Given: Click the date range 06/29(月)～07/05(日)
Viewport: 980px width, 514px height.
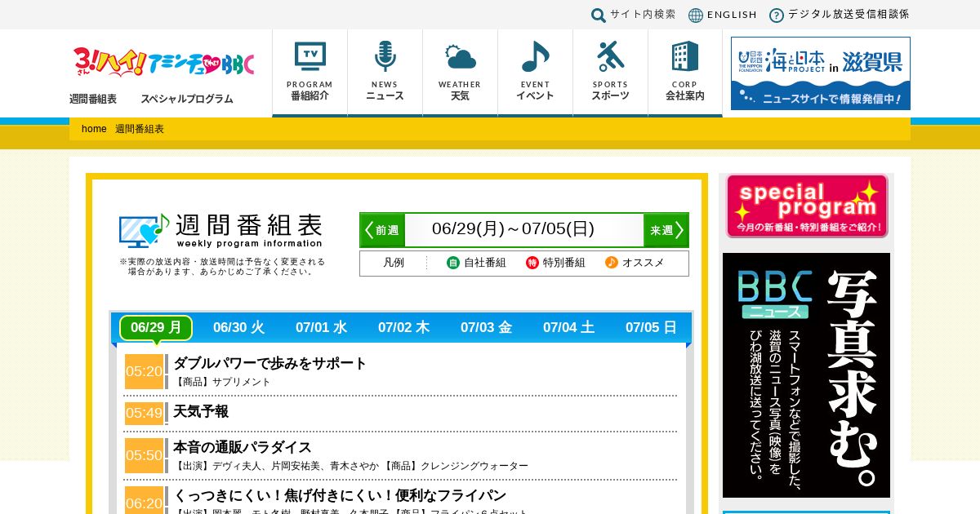Looking at the screenshot, I should [x=513, y=229].
